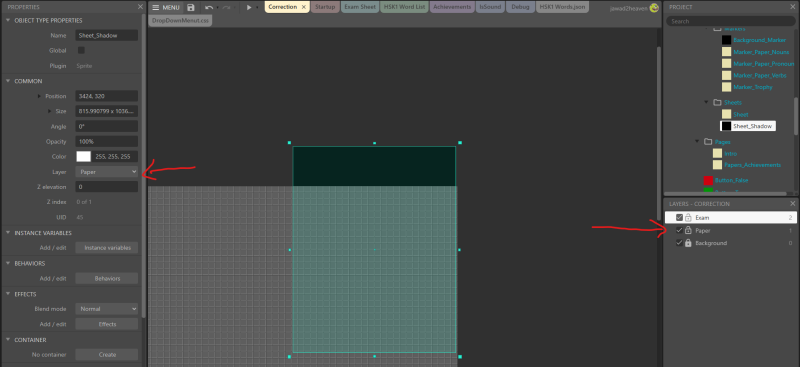Click the Behaviors button
800x367 pixels.
pyautogui.click(x=107, y=278)
